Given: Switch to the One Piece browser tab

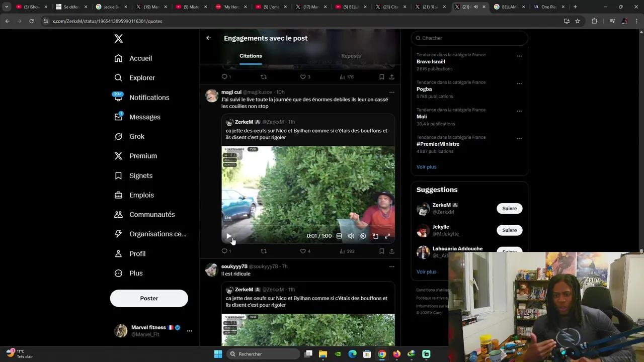Looking at the screenshot, I should [x=549, y=7].
